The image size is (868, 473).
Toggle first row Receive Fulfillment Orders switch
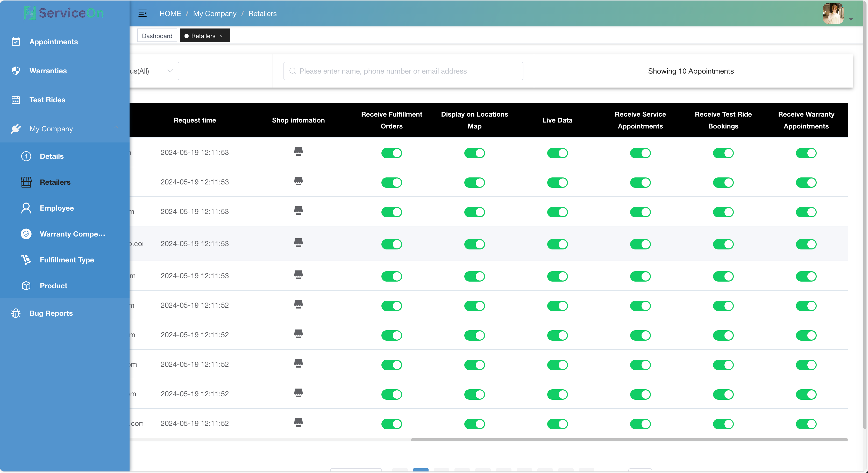392,153
